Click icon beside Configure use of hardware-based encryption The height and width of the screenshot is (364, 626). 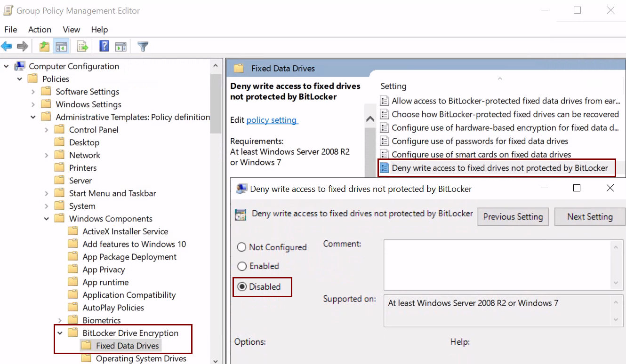[x=385, y=127]
